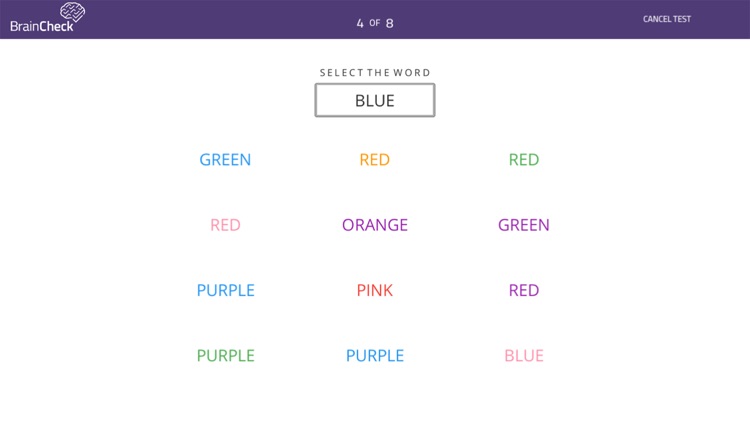Screen dimensions: 750x422
Task: Click the Cancel Test link
Action: pyautogui.click(x=667, y=19)
